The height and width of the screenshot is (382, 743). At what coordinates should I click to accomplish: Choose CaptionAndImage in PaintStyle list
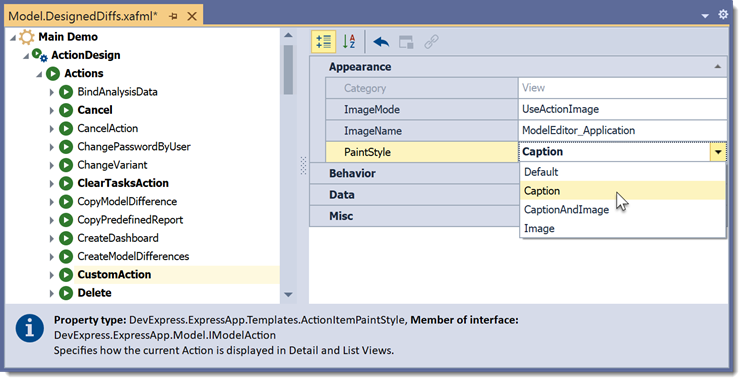623,209
